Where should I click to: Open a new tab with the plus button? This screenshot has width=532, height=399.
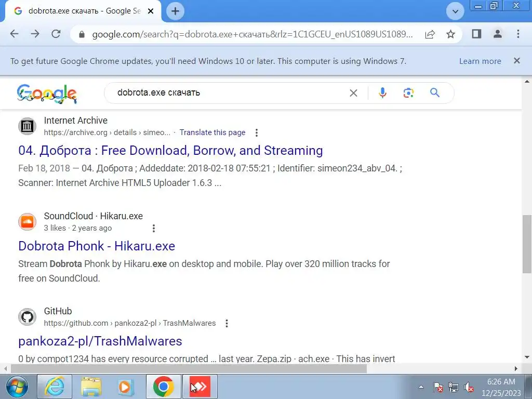175,11
